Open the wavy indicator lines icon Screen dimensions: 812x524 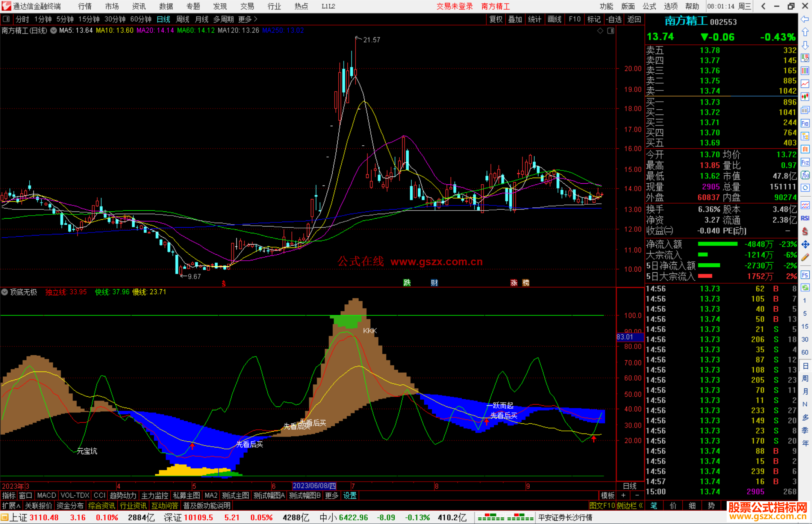805,205
